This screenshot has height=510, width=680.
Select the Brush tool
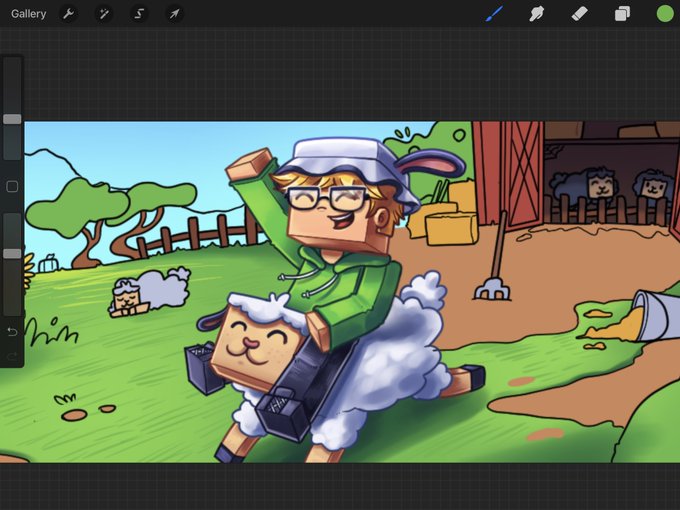(x=495, y=13)
